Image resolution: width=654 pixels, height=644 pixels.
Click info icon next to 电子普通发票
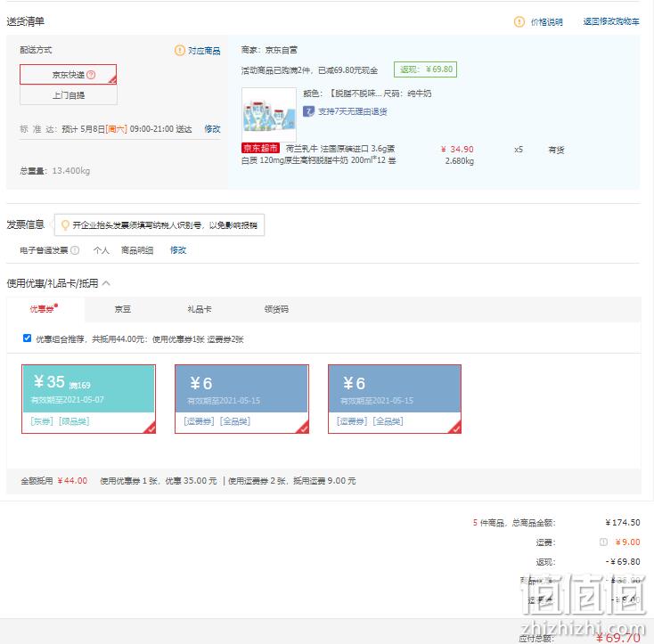[75, 250]
